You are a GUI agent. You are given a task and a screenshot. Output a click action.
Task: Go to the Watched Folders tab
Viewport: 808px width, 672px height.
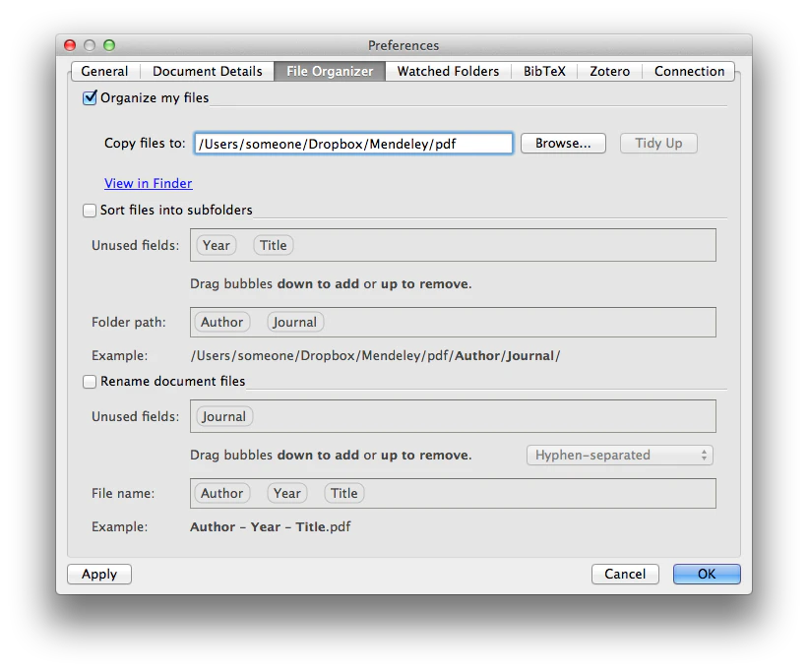coord(448,71)
